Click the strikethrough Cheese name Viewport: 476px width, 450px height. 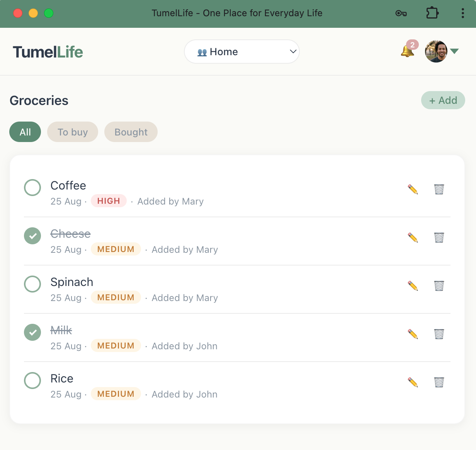click(x=71, y=234)
